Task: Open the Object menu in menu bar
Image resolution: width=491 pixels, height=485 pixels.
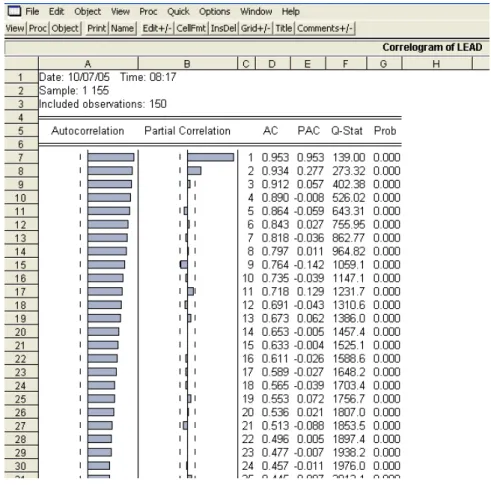Action: click(87, 12)
